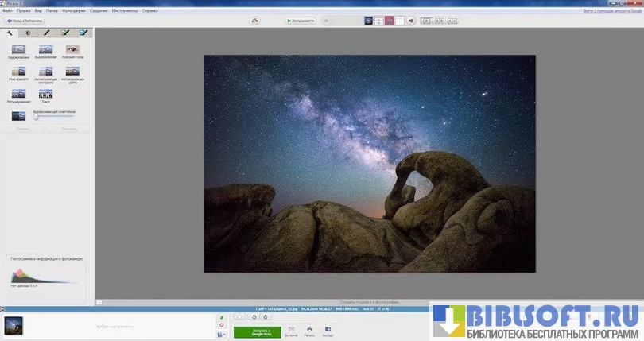Open the Инструменты menu
Image resolution: width=644 pixels, height=341 pixels.
pos(124,11)
